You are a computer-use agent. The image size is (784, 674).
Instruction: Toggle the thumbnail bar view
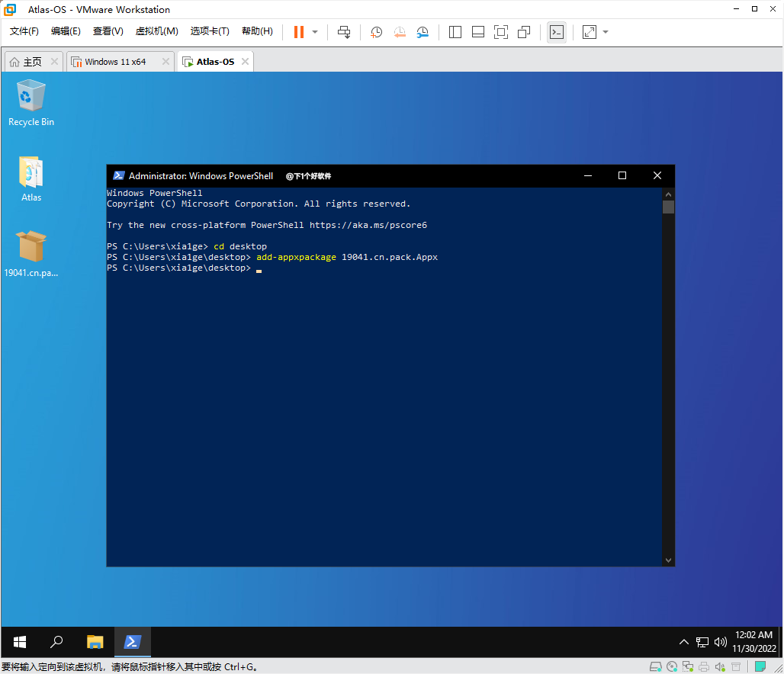pyautogui.click(x=478, y=32)
